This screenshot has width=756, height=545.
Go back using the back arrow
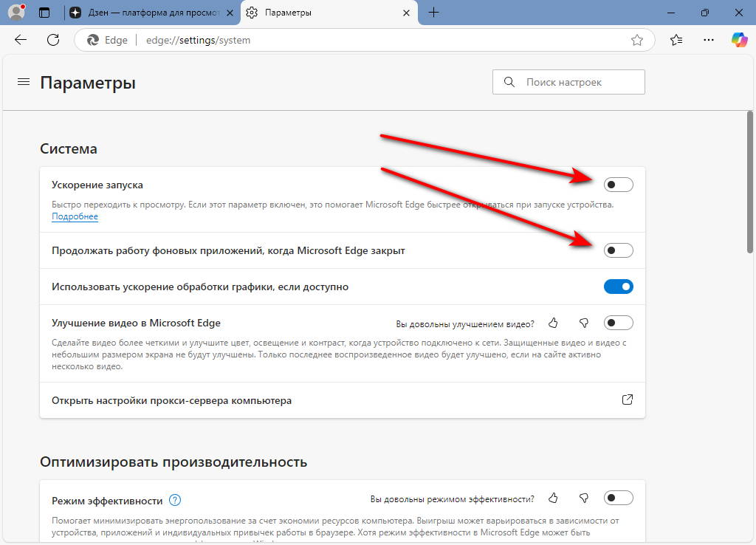coord(21,40)
